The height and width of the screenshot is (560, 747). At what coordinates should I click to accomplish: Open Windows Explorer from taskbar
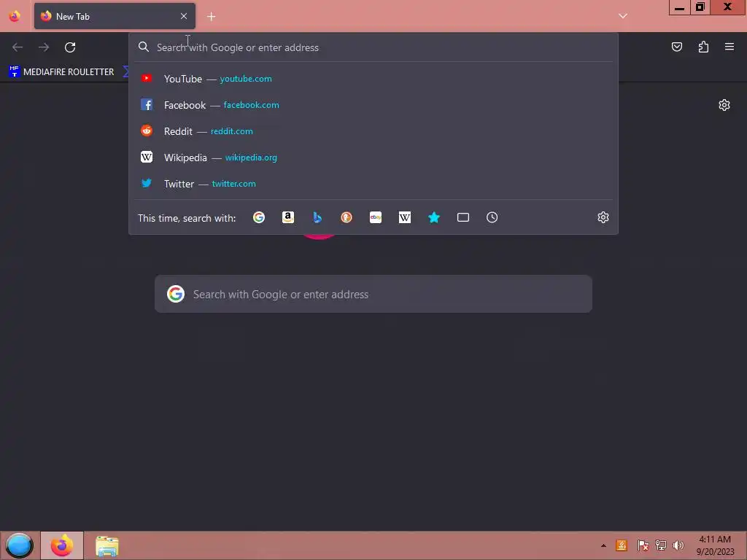[107, 545]
